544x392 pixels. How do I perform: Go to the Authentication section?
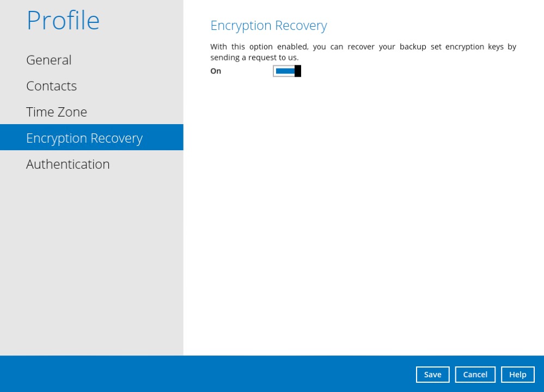(x=68, y=164)
